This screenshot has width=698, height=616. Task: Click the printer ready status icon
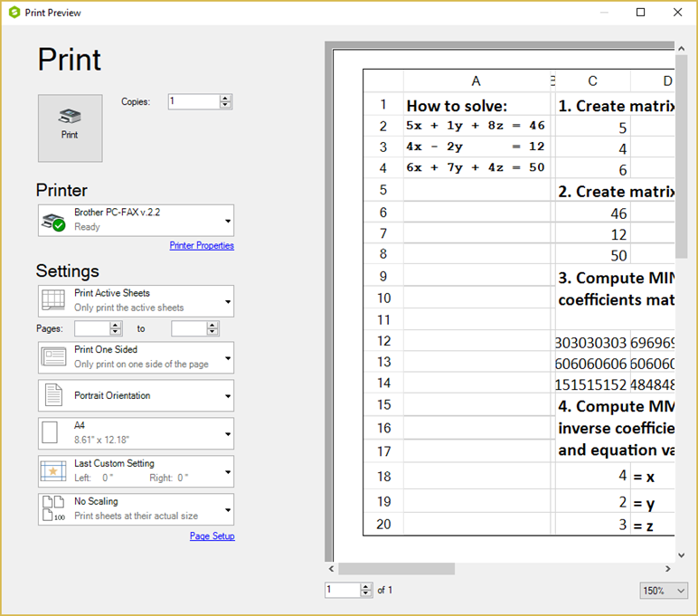coord(53,222)
